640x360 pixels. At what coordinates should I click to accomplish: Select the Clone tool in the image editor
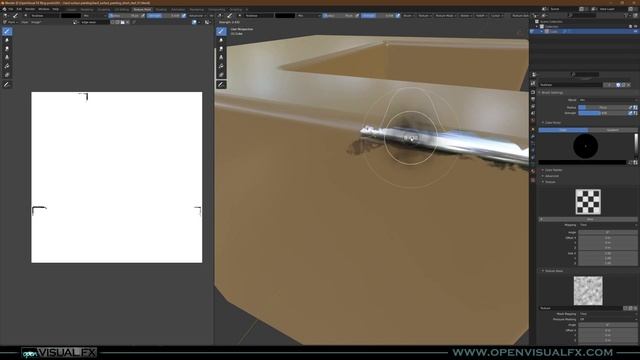pyautogui.click(x=7, y=58)
